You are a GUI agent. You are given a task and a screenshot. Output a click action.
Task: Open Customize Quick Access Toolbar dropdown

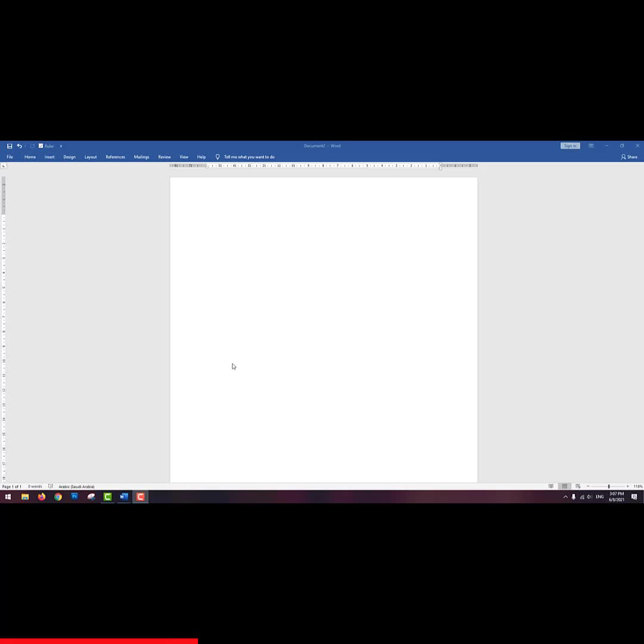coord(61,146)
